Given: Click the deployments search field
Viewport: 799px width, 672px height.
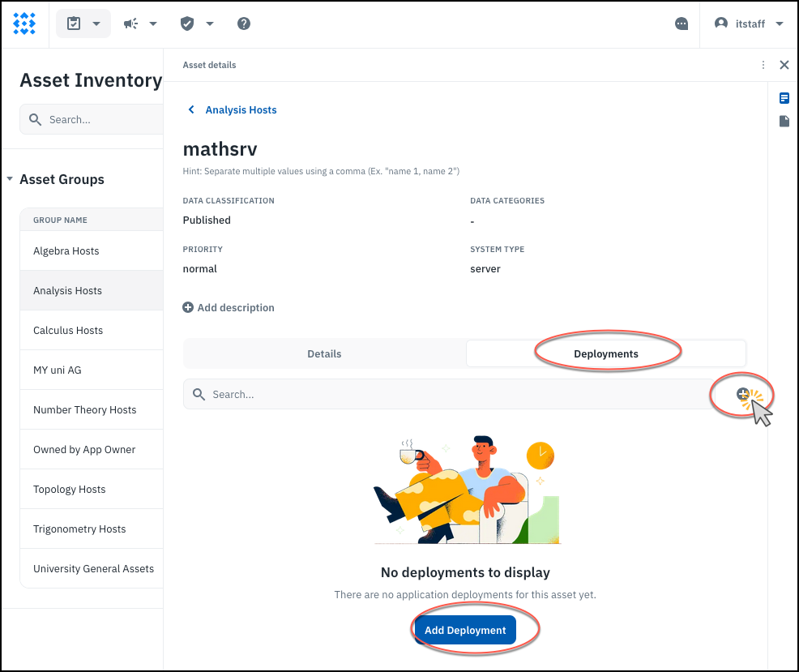Looking at the screenshot, I should 454,394.
